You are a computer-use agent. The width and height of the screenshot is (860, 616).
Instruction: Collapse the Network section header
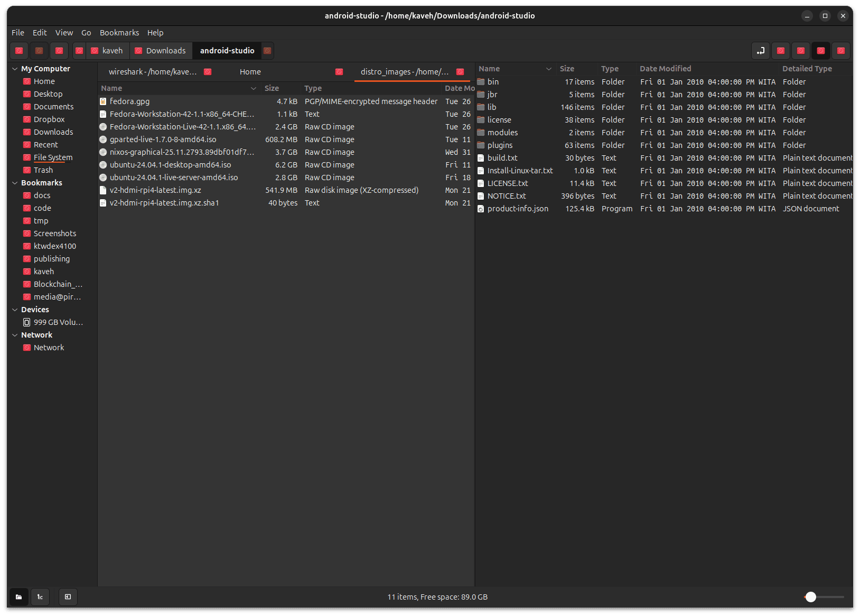tap(15, 335)
